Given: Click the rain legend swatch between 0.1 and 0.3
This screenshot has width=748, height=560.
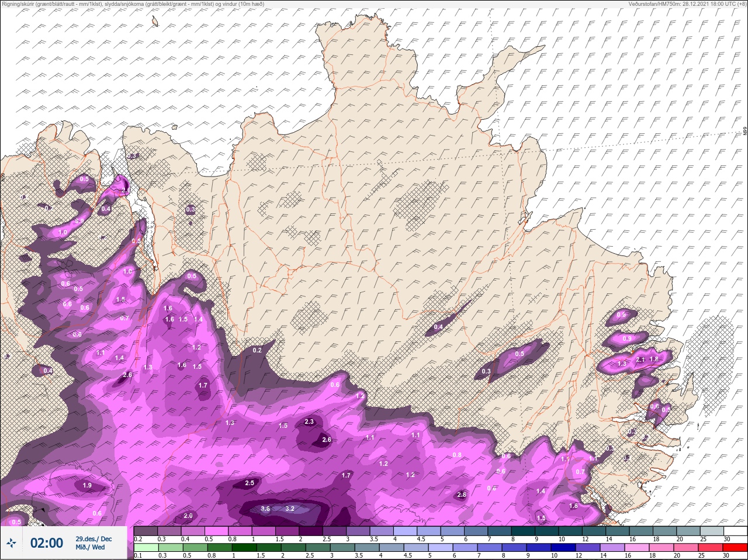Looking at the screenshot, I should [146, 548].
